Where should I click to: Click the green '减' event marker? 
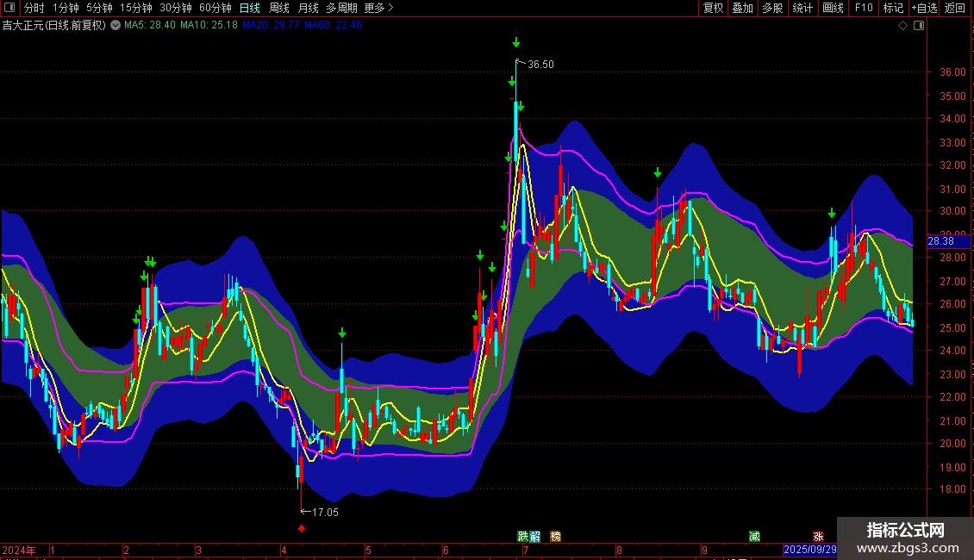point(754,536)
